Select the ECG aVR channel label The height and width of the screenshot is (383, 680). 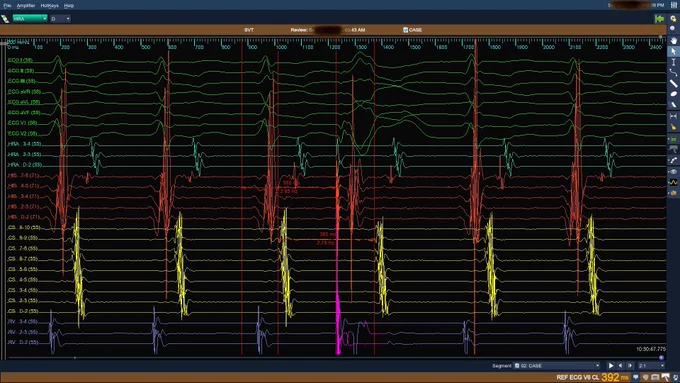[x=24, y=92]
